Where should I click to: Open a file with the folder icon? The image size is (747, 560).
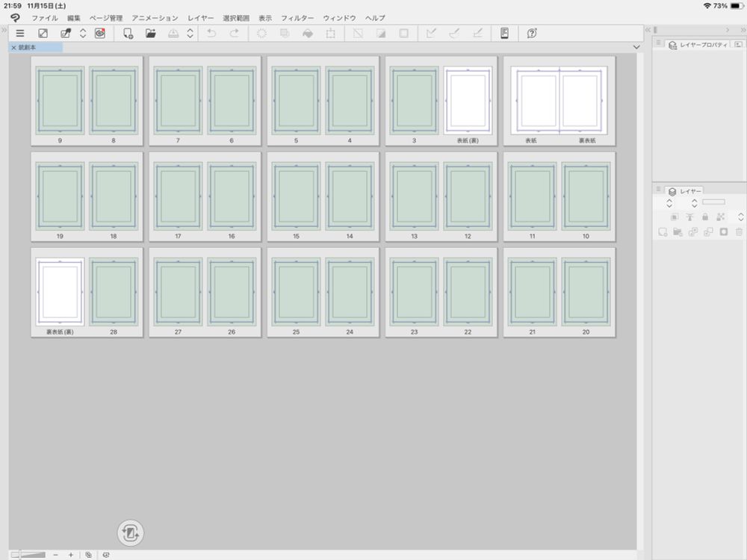[151, 34]
